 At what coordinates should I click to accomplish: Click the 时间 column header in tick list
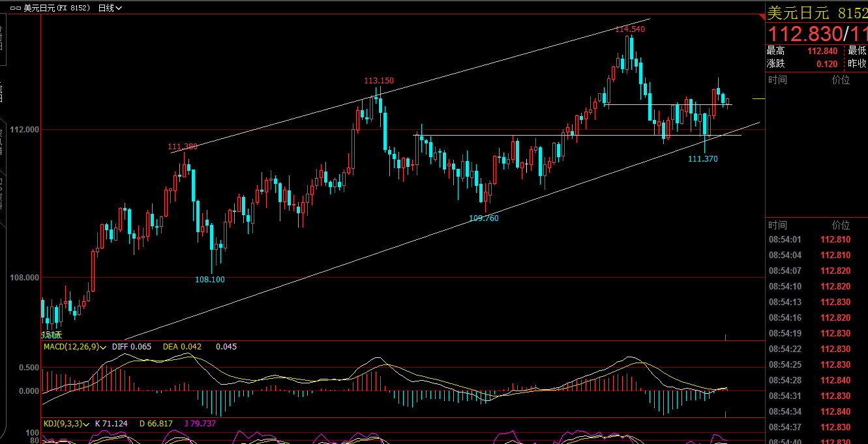pos(777,225)
